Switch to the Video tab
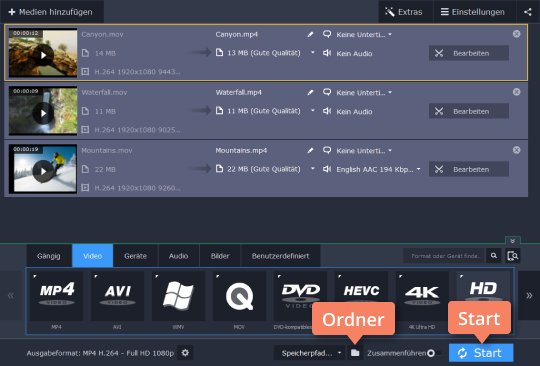The width and height of the screenshot is (540, 366). click(x=92, y=256)
